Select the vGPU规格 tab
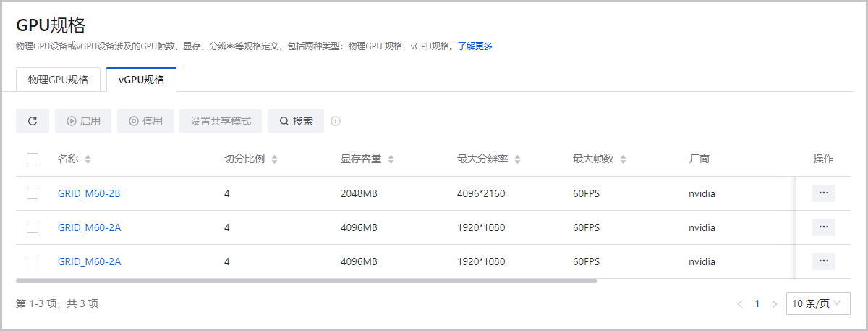This screenshot has width=868, height=331. click(141, 80)
